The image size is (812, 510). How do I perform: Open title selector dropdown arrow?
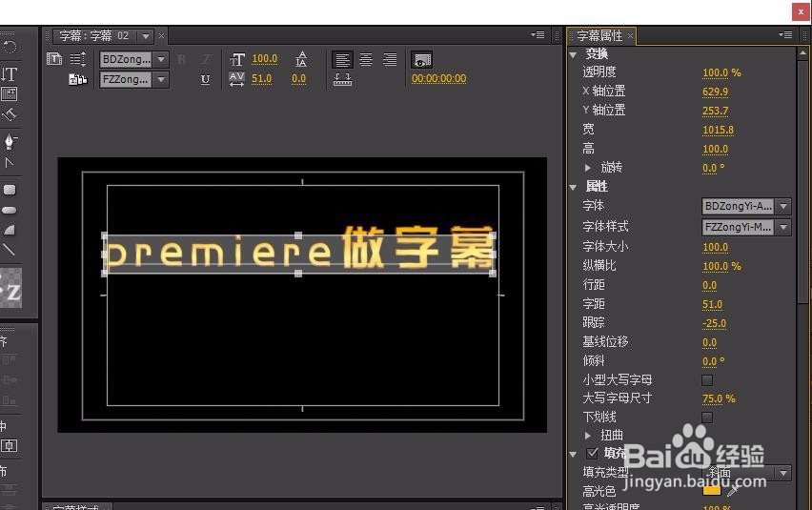pos(146,36)
